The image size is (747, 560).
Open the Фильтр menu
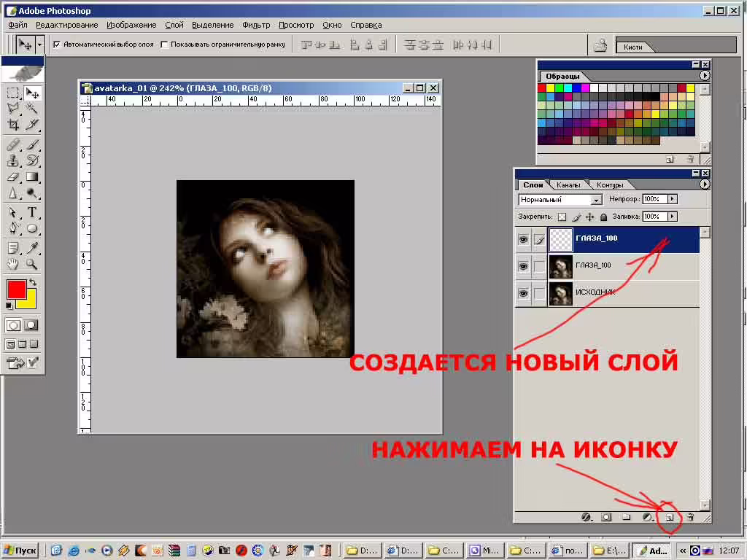[256, 25]
